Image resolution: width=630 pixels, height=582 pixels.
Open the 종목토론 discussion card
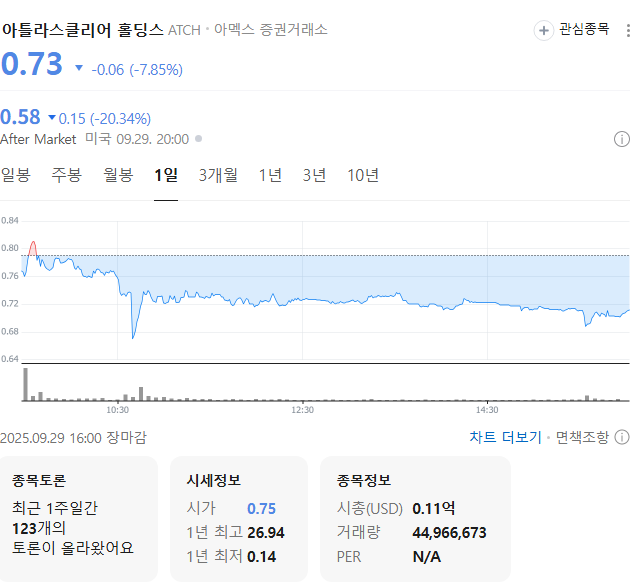tap(79, 518)
